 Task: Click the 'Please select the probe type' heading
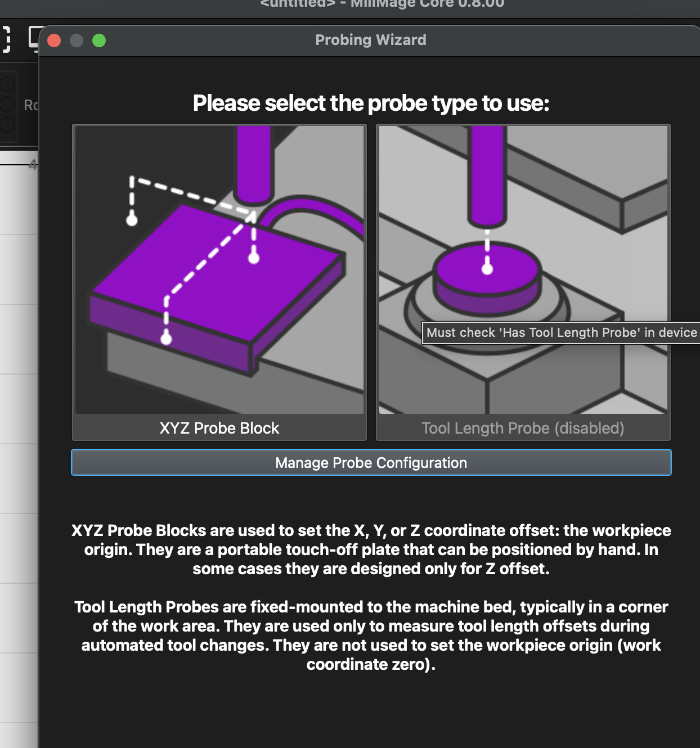point(371,103)
